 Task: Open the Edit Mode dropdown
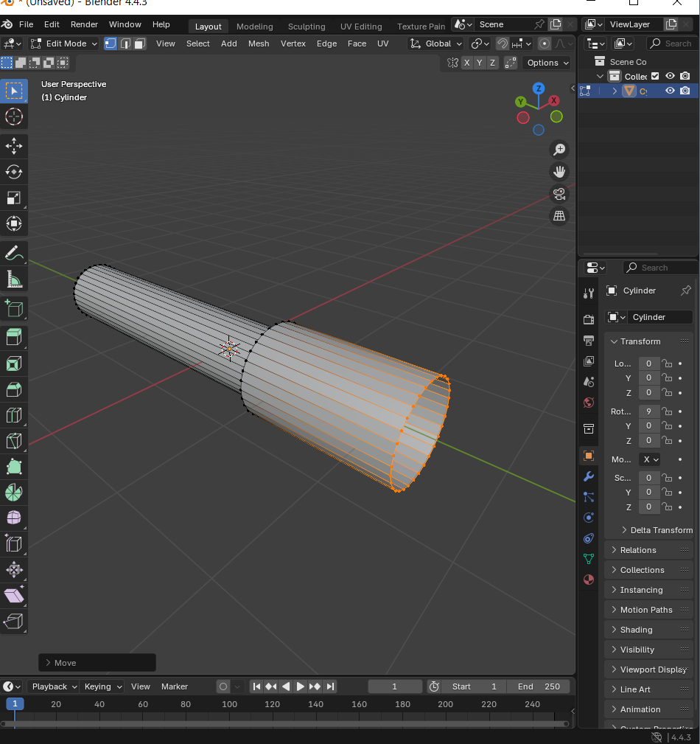tap(63, 44)
